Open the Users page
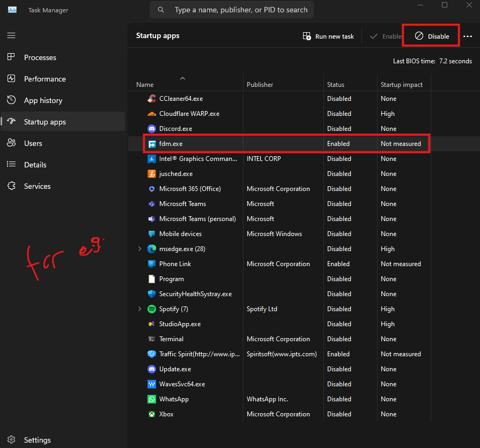Image resolution: width=480 pixels, height=448 pixels. tap(63, 143)
